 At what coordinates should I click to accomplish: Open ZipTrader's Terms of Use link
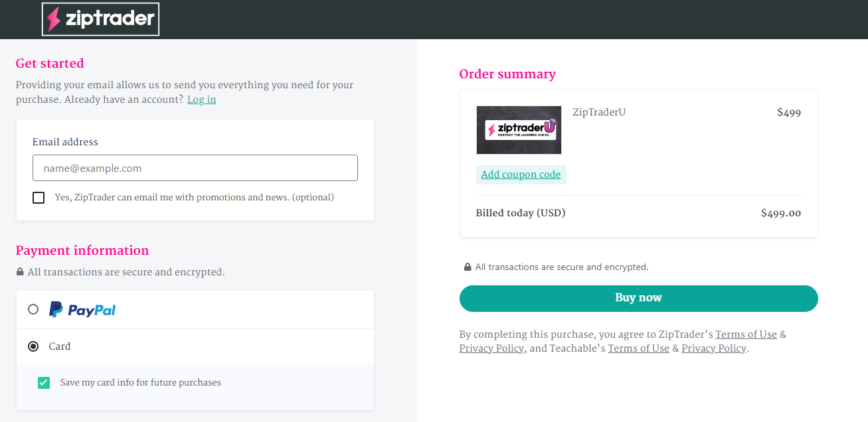coord(746,334)
